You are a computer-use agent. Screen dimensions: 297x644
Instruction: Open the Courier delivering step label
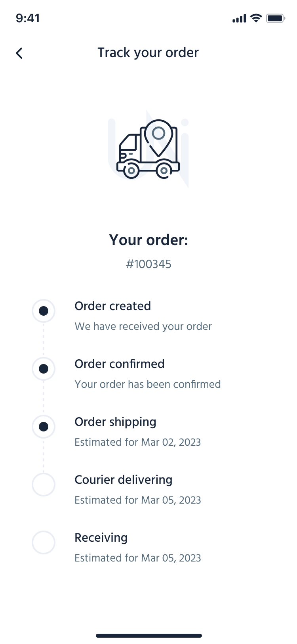(x=124, y=480)
